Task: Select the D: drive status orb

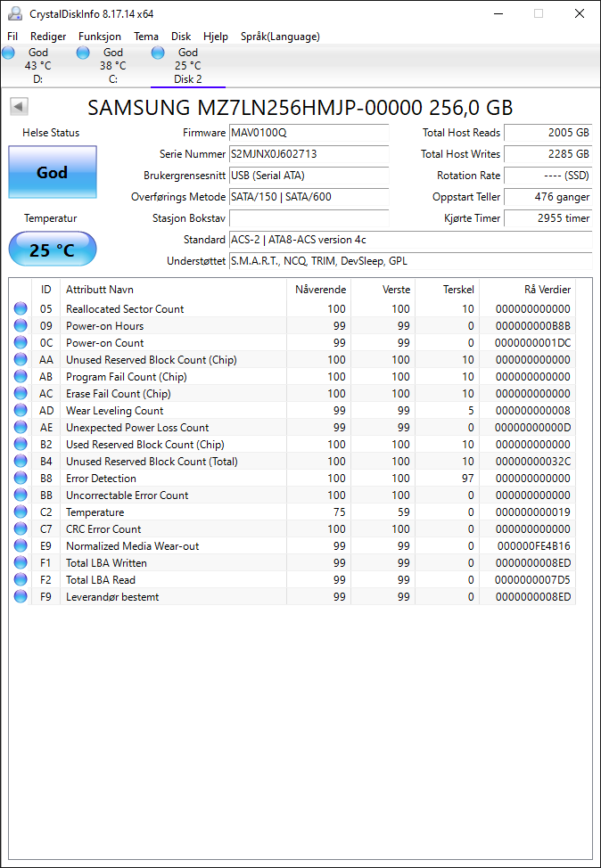Action: tap(8, 53)
